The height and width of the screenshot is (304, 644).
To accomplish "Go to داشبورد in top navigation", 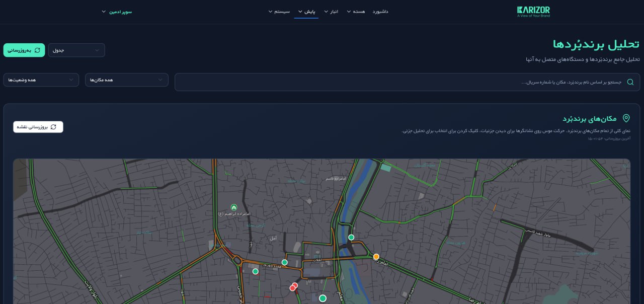I will tap(380, 12).
